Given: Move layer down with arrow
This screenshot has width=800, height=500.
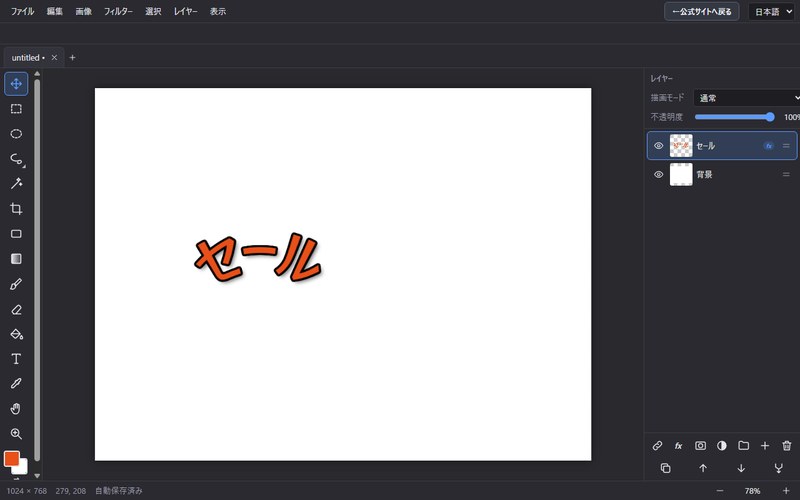Looking at the screenshot, I should click(741, 468).
